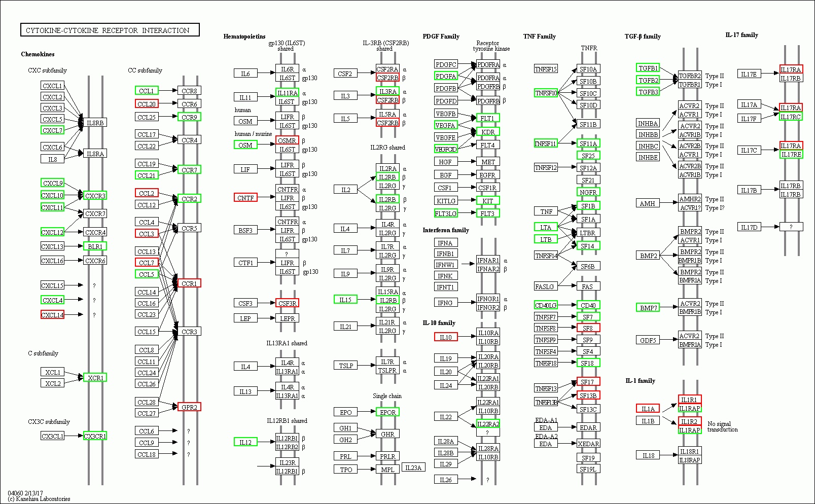Click the IL22RA2 receptor box
Viewport: 815px width, 504px height.
coord(488,424)
